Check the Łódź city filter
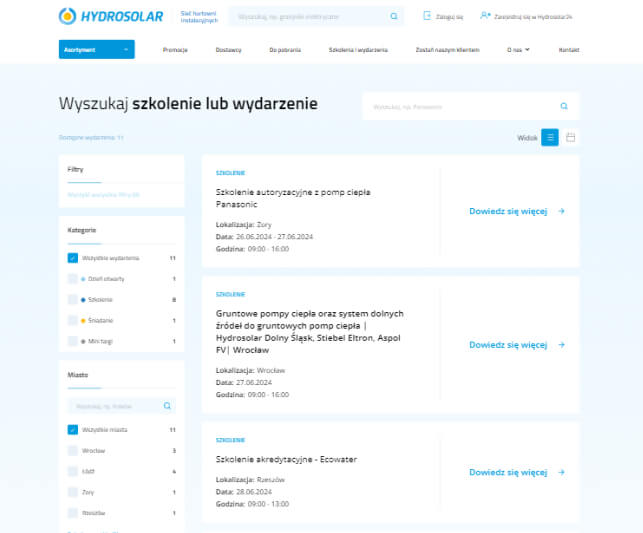 pos(73,472)
